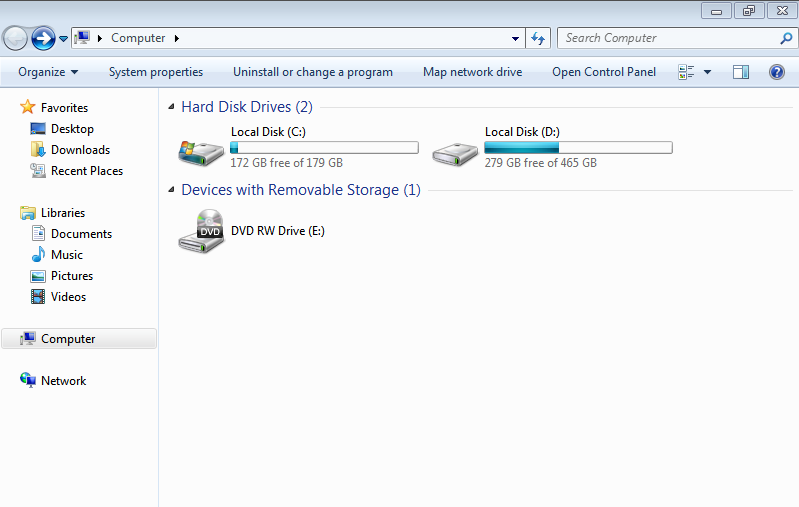799x507 pixels.
Task: Click the Network globe icon
Action: 28,380
